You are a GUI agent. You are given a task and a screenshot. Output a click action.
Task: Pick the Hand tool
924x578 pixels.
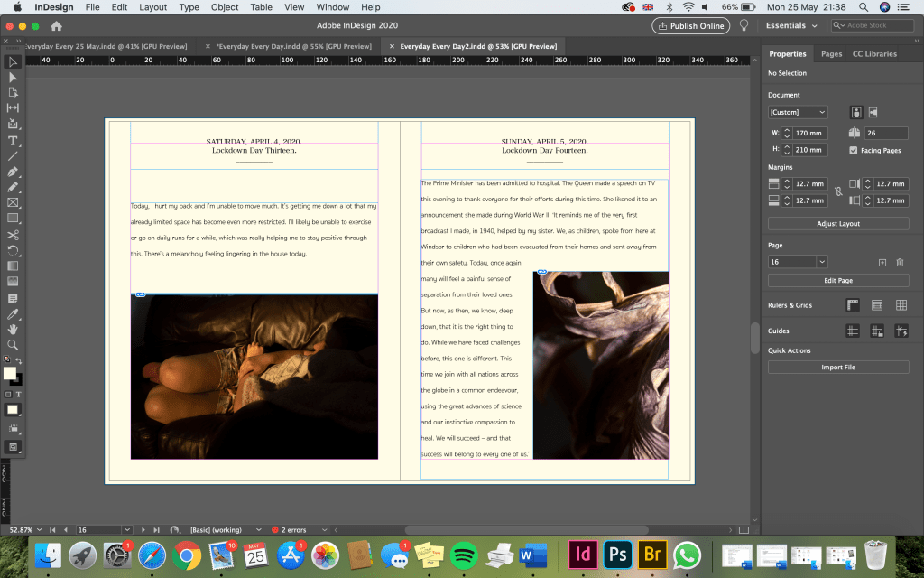click(x=13, y=329)
